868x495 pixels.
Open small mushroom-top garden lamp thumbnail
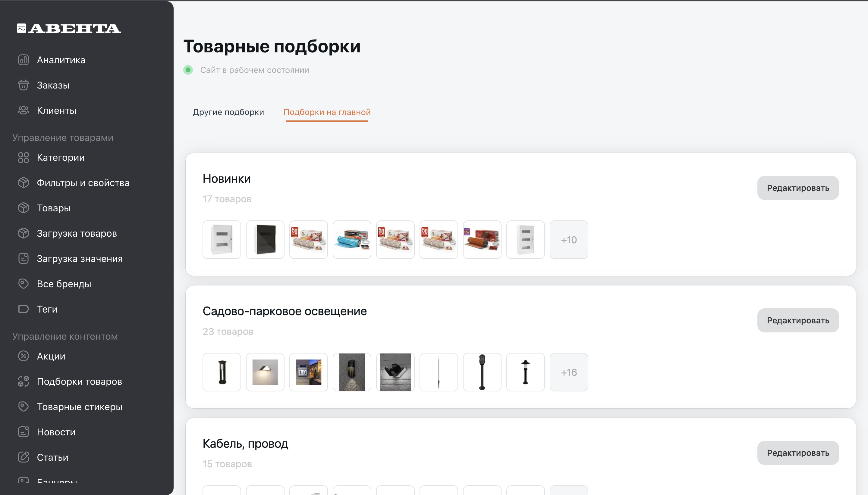click(x=525, y=372)
